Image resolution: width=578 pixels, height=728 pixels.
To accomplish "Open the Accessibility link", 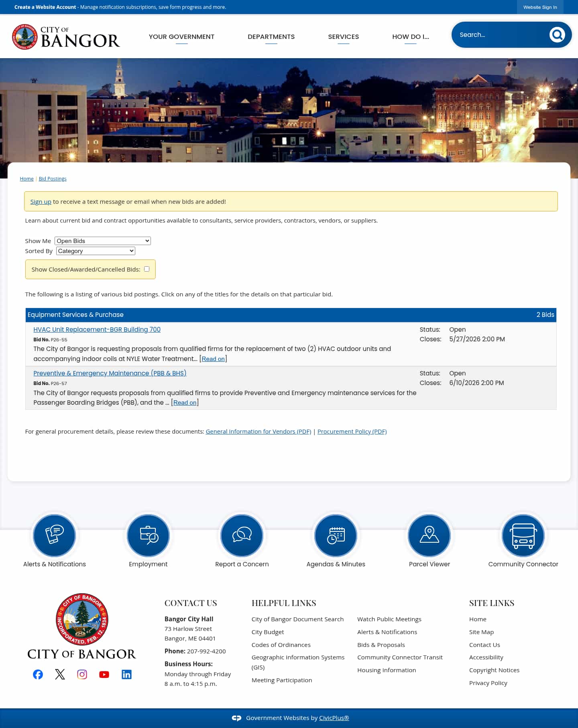I will (486, 657).
